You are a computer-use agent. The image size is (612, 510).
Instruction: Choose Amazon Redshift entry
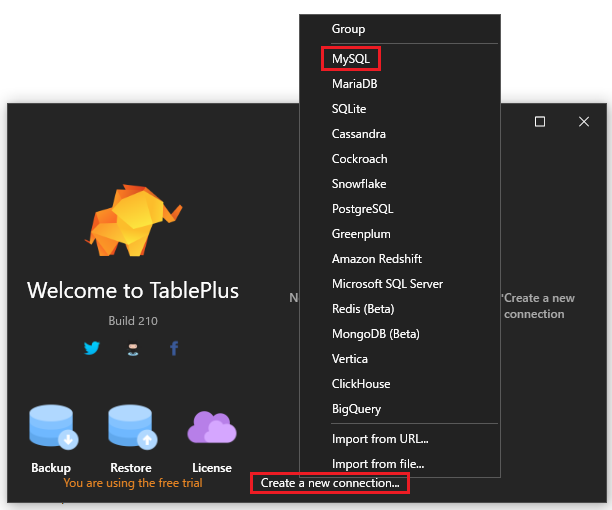point(400,259)
